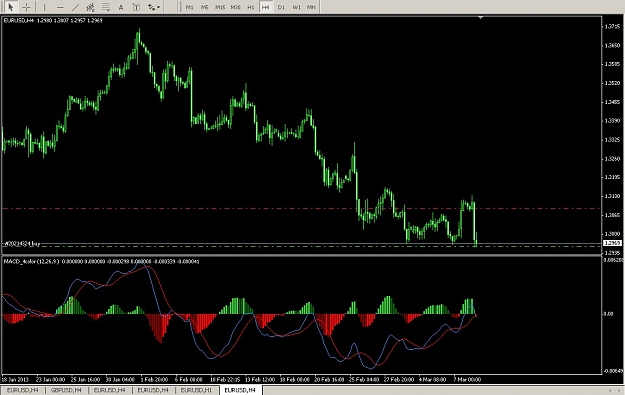Switch chart to M15 timeframe

[220, 7]
